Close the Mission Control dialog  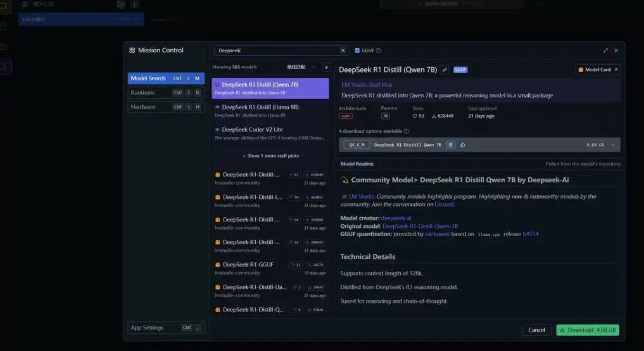616,50
